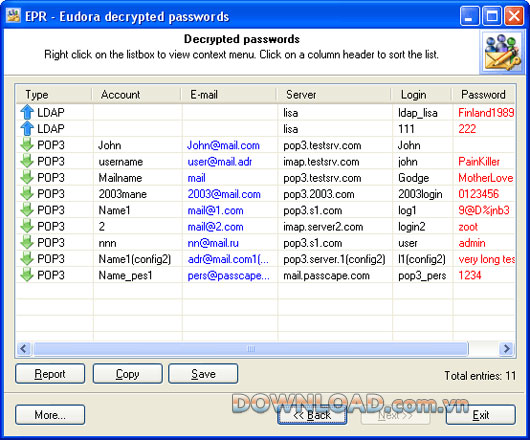The width and height of the screenshot is (530, 440).
Task: Select the password zoot
Action: click(468, 226)
